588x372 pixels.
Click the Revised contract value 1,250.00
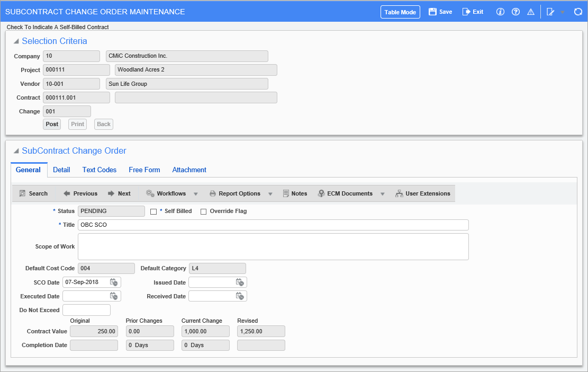click(x=261, y=331)
